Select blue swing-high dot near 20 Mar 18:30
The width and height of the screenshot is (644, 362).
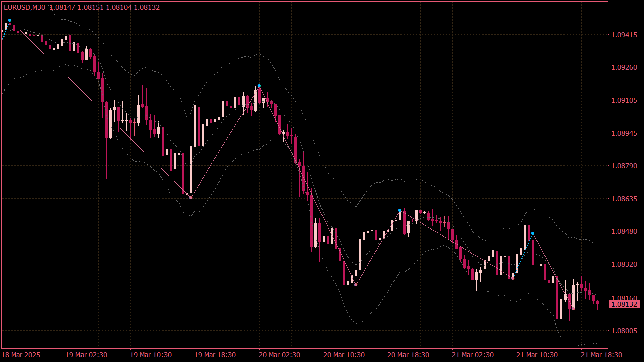tap(400, 210)
